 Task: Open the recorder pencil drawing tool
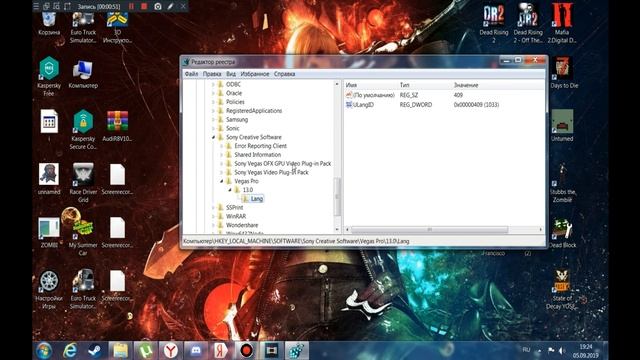170,6
